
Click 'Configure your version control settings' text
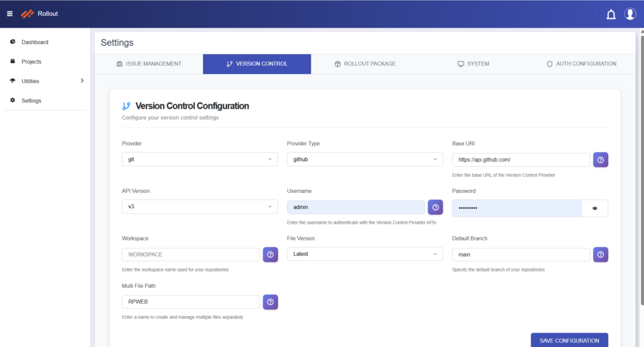click(x=170, y=118)
